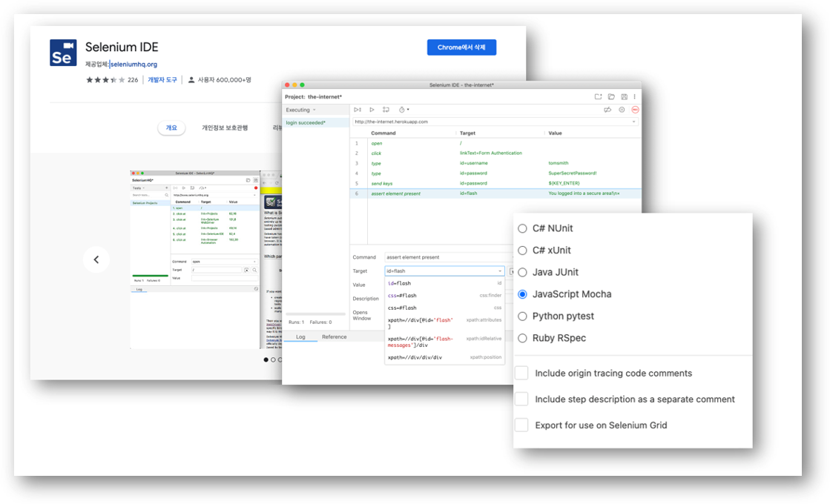Select the '개요' overview tab
The height and width of the screenshot is (504, 830).
(x=171, y=128)
